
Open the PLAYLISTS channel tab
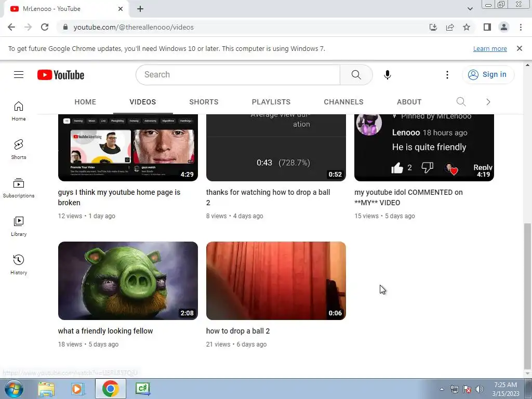[271, 102]
